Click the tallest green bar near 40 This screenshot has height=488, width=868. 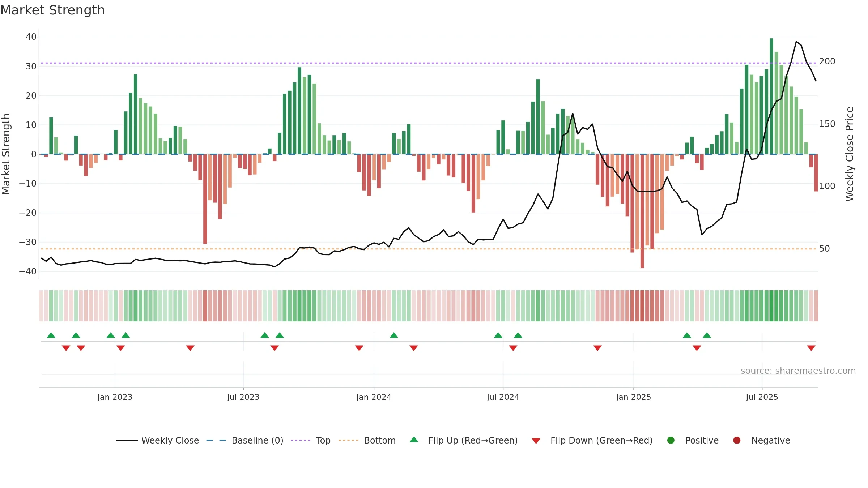click(x=771, y=96)
